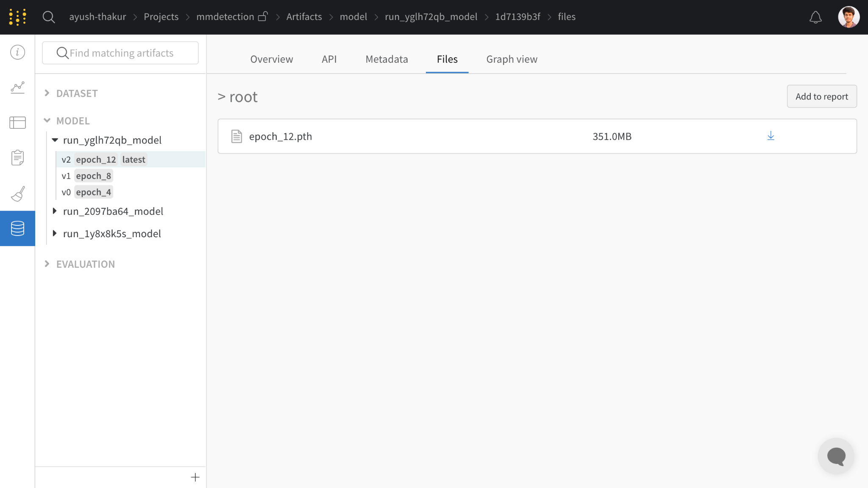Open Artifacts breadcrumb link
Screen dimensions: 868x488
click(304, 17)
